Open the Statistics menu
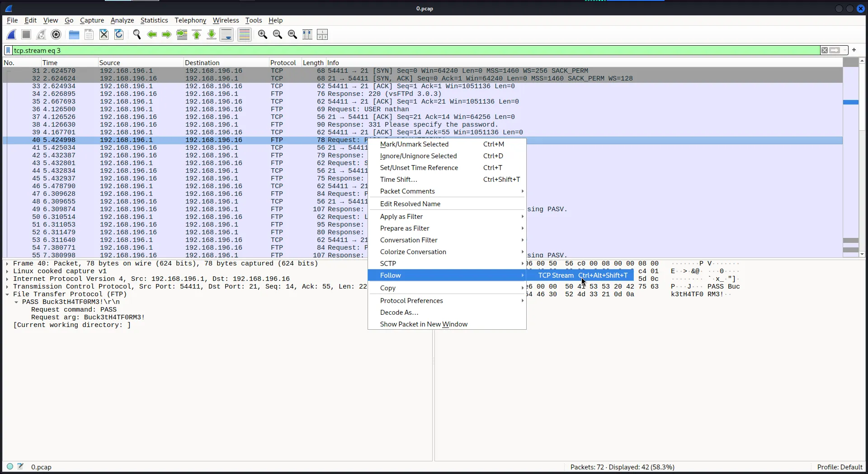Screen dimensions: 868x474 click(x=154, y=20)
